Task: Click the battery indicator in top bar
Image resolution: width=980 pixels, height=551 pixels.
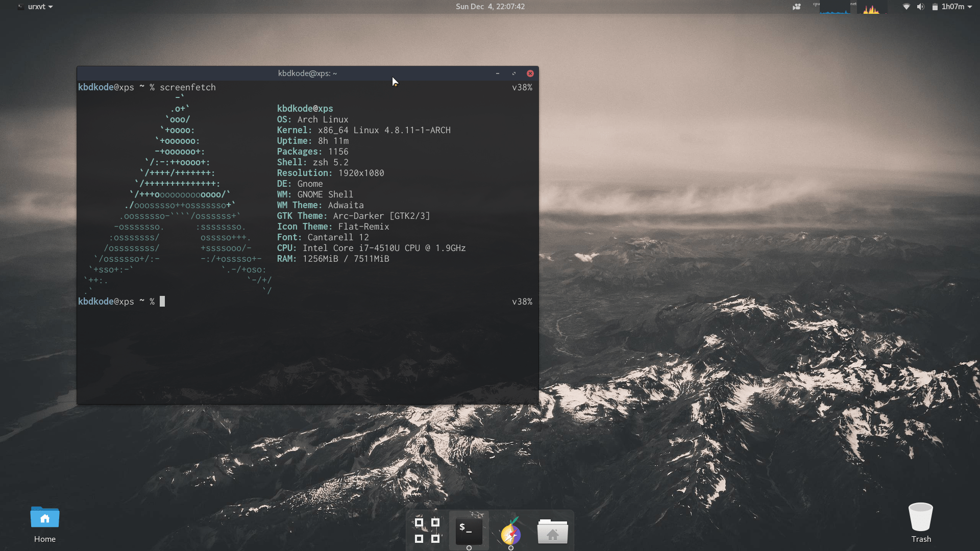Action: pos(935,7)
